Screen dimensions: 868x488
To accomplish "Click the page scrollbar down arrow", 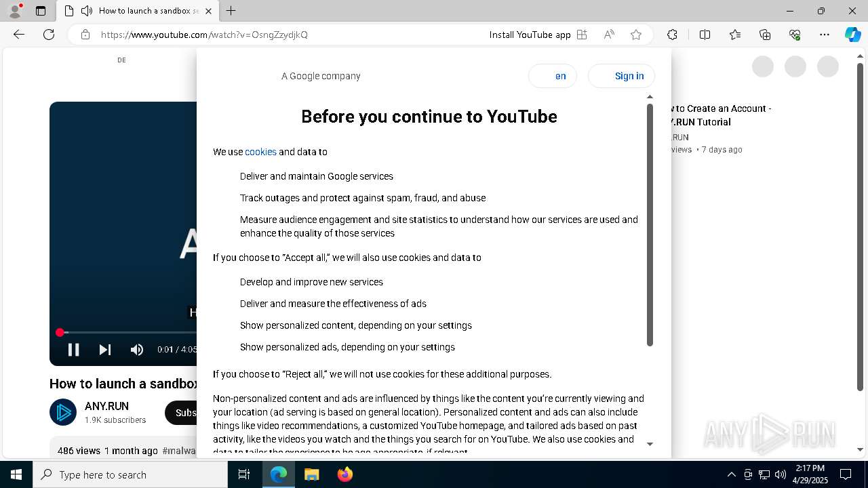I will pos(861,449).
